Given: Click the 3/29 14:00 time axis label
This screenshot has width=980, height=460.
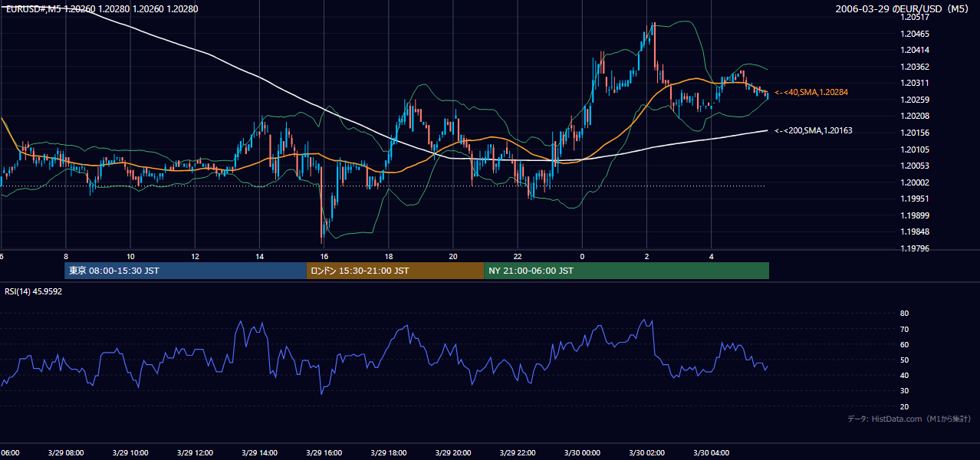Looking at the screenshot, I should (259, 452).
